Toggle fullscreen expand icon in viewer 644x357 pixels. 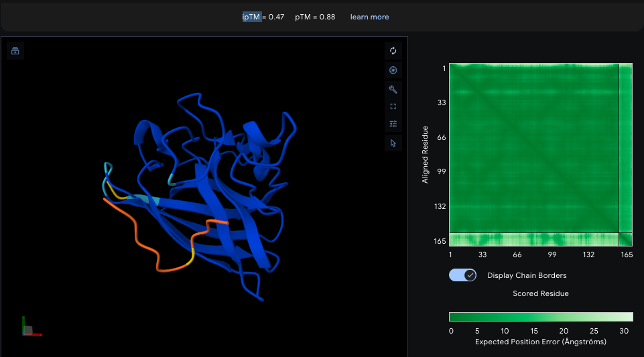(393, 106)
